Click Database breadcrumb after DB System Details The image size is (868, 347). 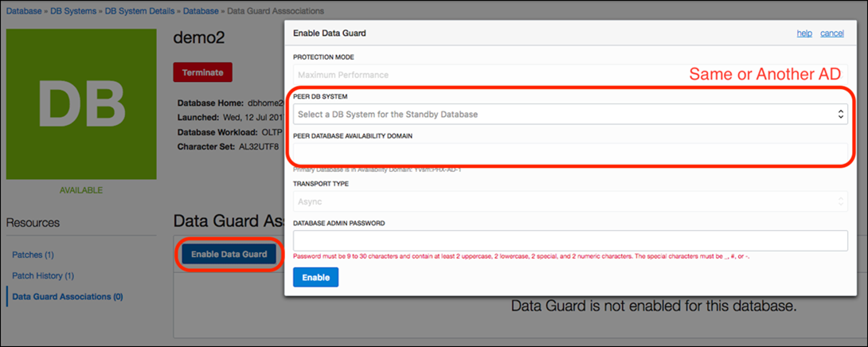[202, 11]
